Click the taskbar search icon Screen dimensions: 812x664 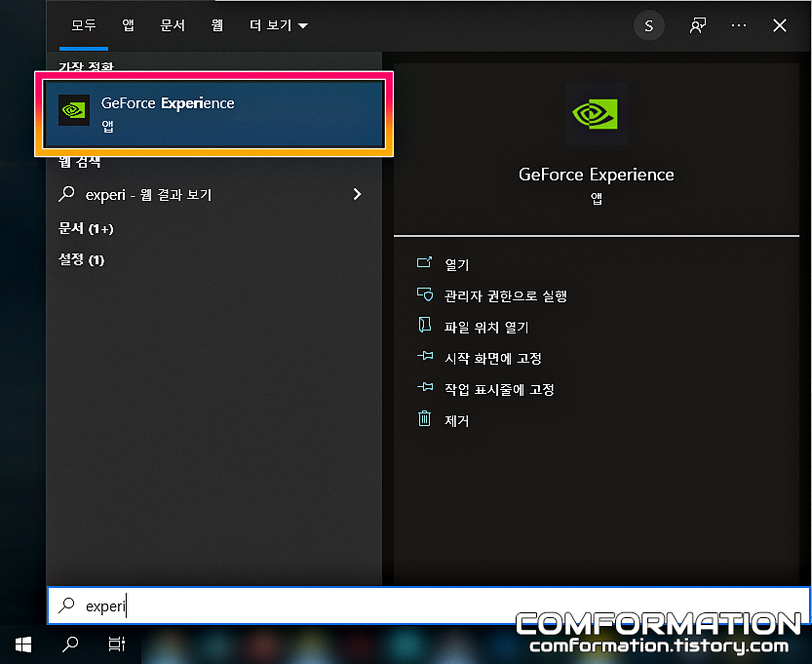pos(70,644)
